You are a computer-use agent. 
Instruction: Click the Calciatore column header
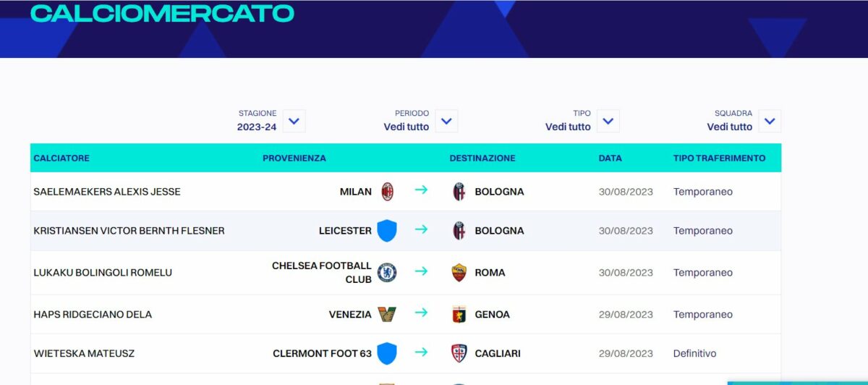61,158
